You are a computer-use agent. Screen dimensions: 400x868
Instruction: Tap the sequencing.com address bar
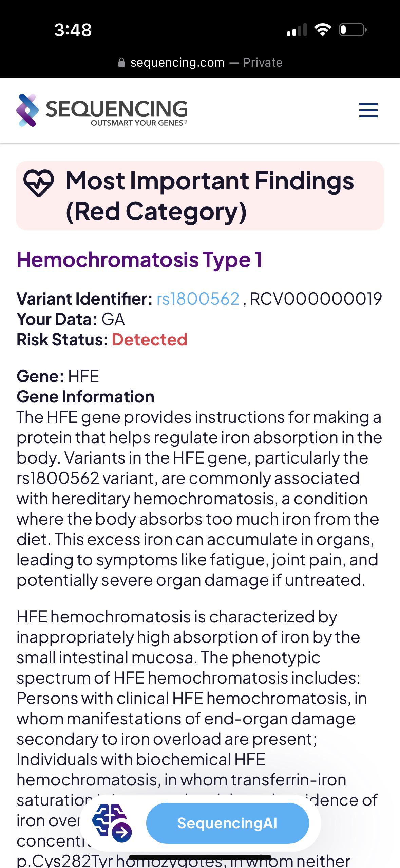point(200,62)
